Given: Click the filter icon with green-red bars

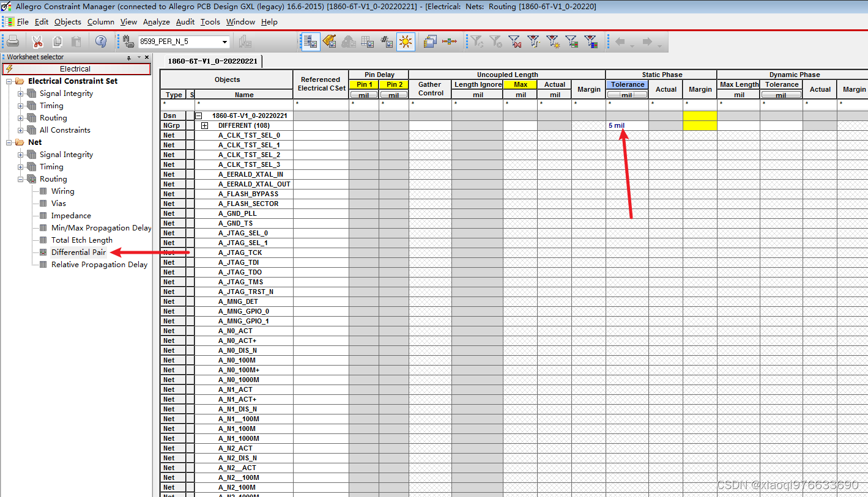Looking at the screenshot, I should pos(572,42).
